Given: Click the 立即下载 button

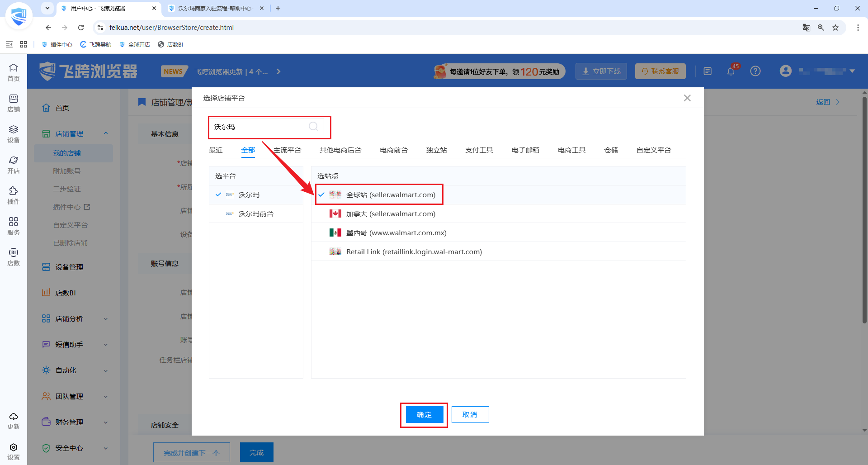Looking at the screenshot, I should point(601,71).
